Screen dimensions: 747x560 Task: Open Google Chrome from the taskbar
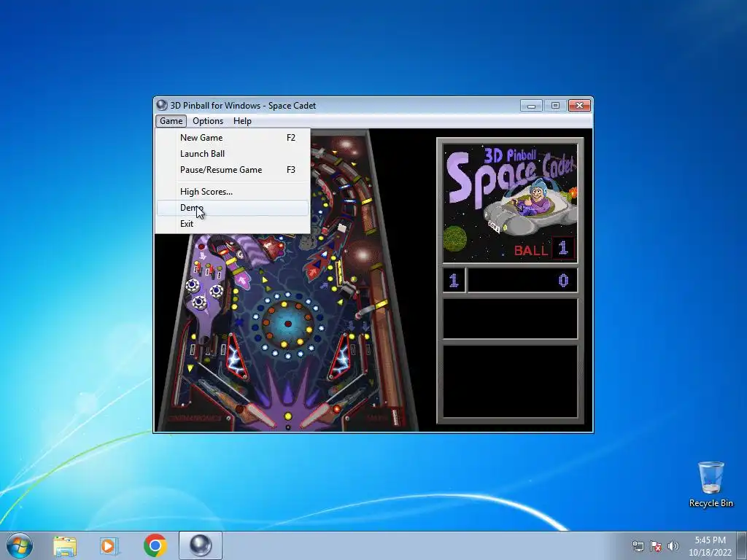(155, 545)
